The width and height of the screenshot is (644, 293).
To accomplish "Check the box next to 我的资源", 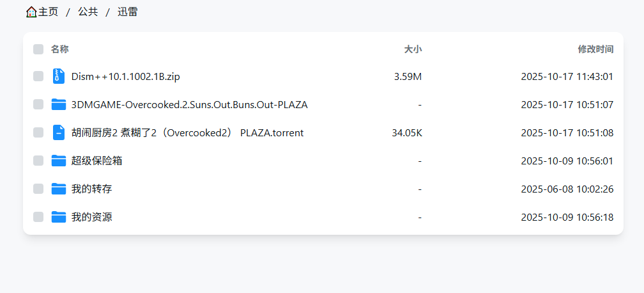I will [38, 217].
